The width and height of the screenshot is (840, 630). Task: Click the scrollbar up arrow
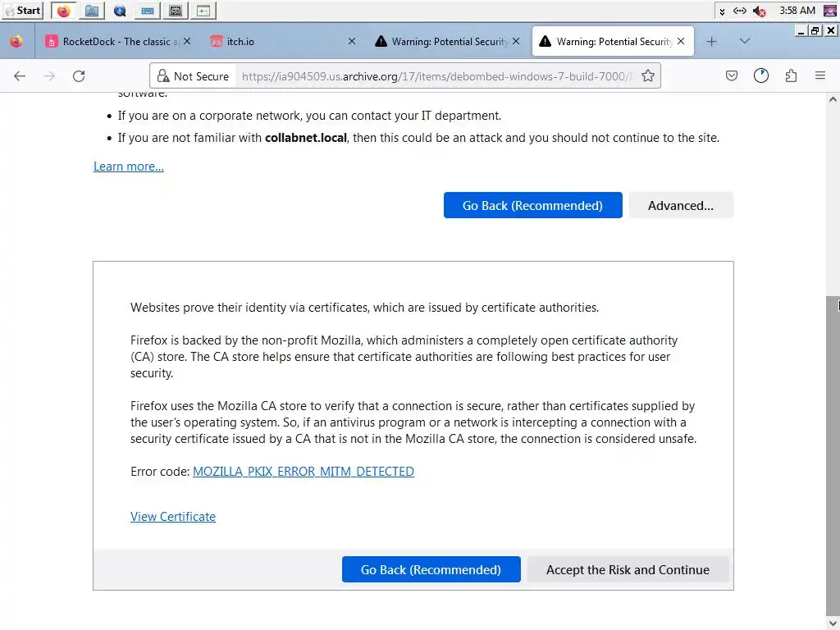coord(833,99)
